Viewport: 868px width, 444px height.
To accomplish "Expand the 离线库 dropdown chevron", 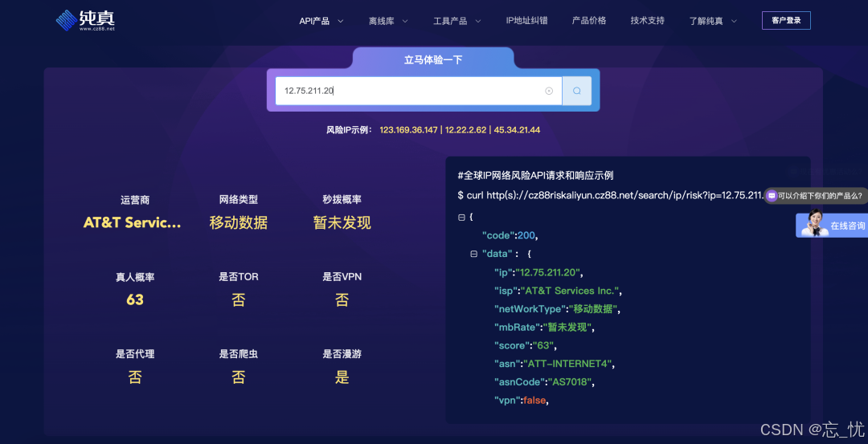I will click(404, 21).
